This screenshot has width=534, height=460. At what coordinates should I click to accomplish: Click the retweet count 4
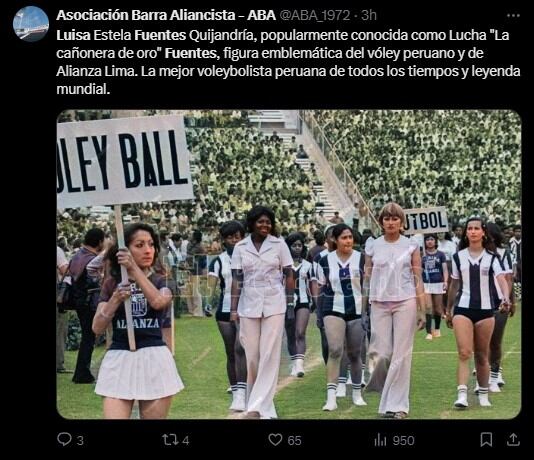pos(186,441)
